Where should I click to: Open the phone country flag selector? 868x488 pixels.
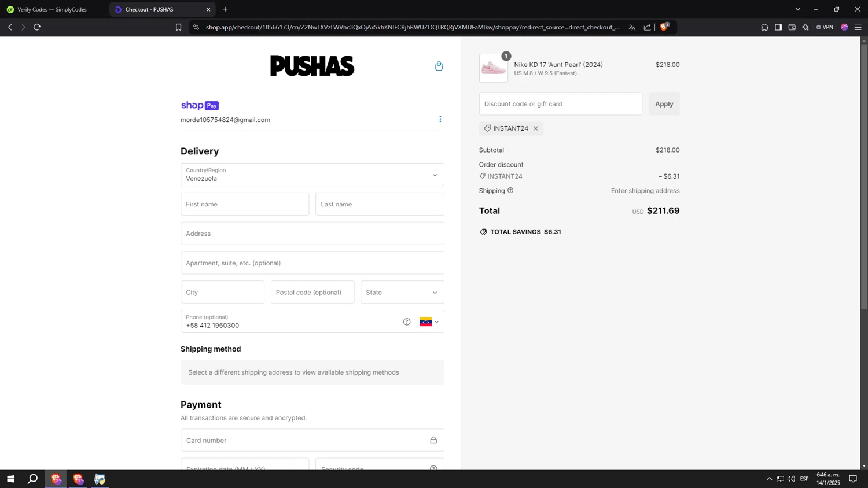(x=429, y=321)
